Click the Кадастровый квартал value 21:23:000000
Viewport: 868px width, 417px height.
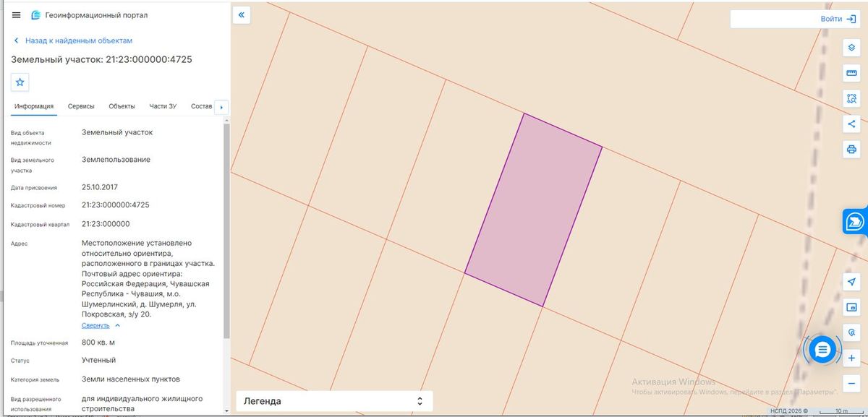coord(106,224)
